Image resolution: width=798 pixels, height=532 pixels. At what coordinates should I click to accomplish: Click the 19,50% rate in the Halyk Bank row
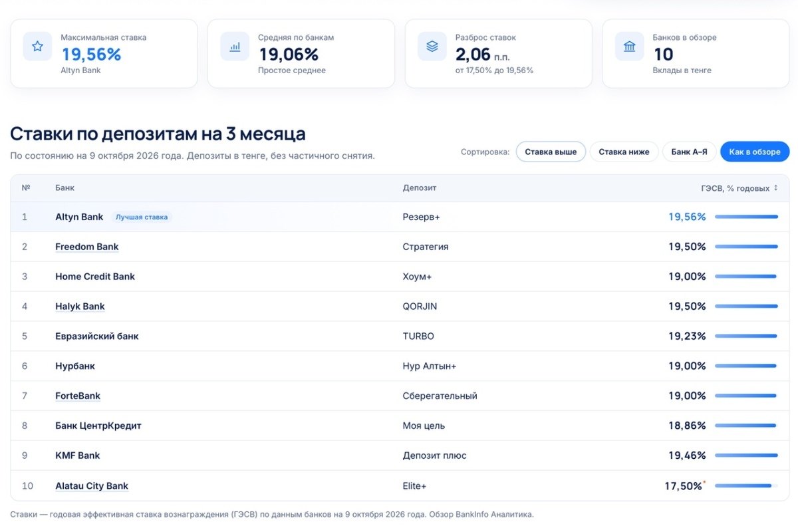687,307
